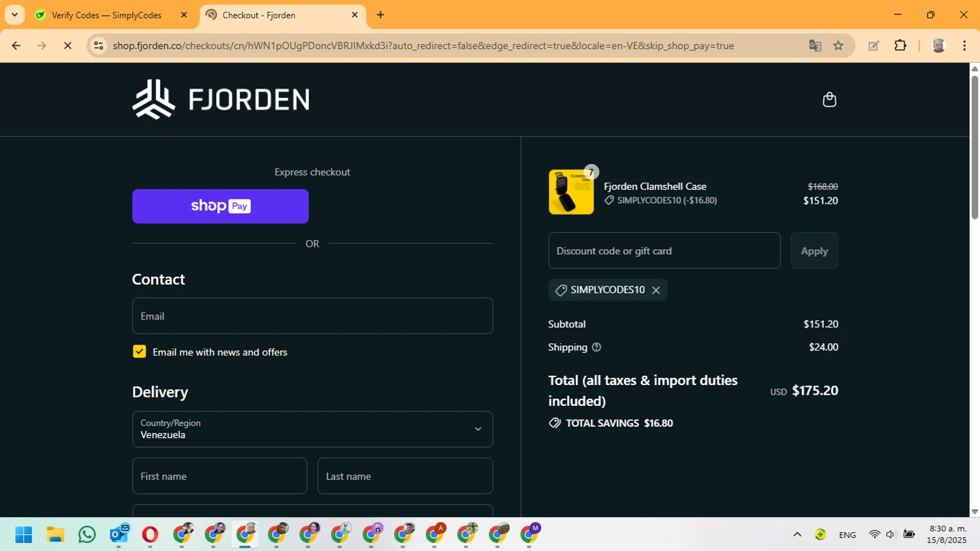
Task: Click the Last name field
Action: pyautogui.click(x=405, y=476)
